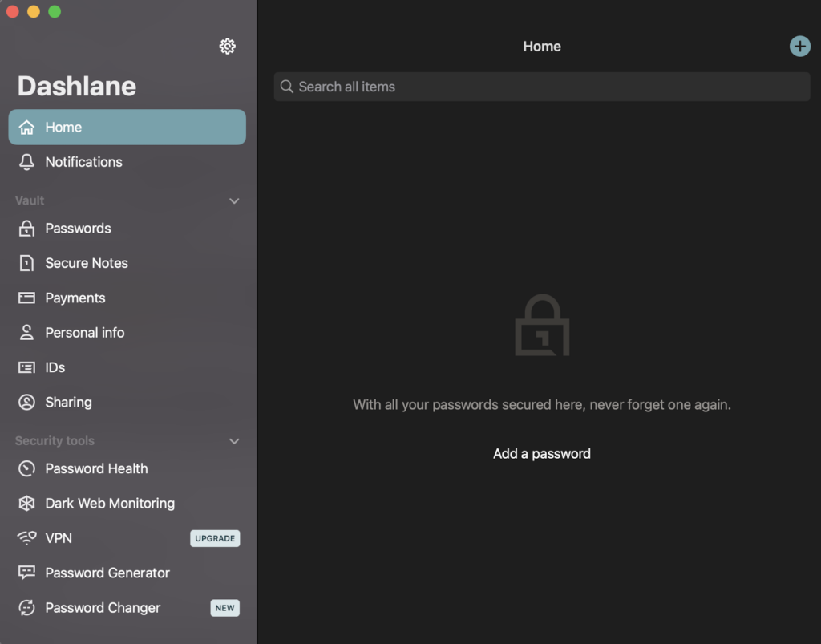
Task: Click the IDs card icon
Action: pyautogui.click(x=26, y=367)
